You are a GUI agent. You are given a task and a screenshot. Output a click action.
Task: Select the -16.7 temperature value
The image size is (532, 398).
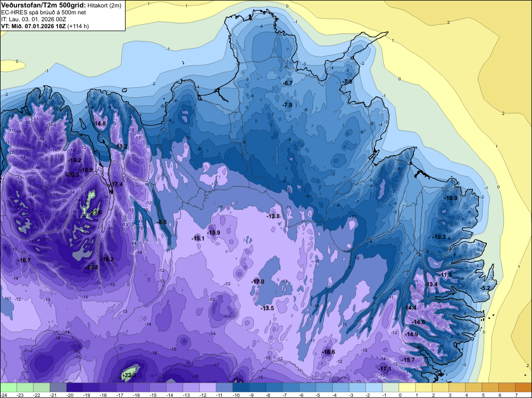tap(24, 260)
